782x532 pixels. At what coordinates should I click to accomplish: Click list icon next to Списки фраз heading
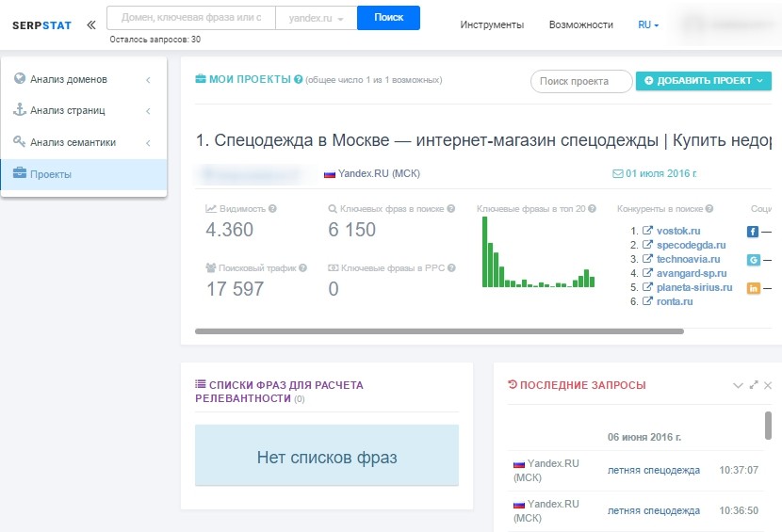pos(201,384)
